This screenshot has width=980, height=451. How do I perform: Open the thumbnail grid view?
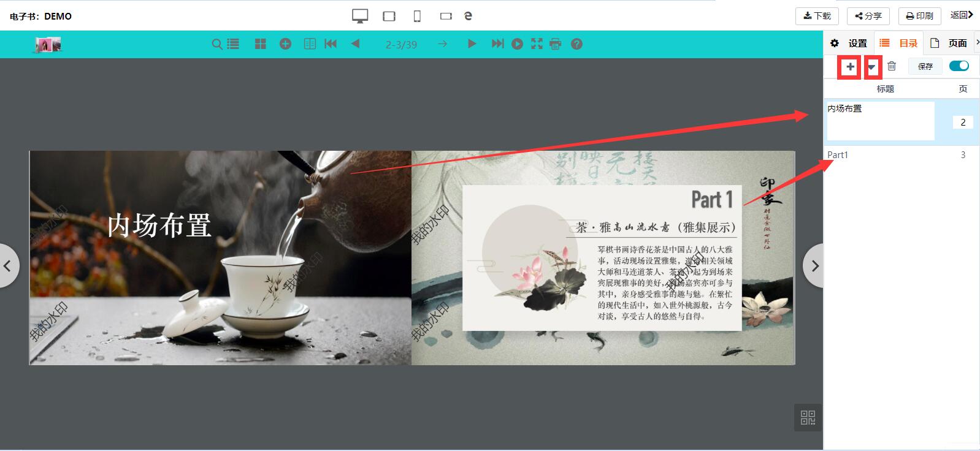tap(261, 44)
